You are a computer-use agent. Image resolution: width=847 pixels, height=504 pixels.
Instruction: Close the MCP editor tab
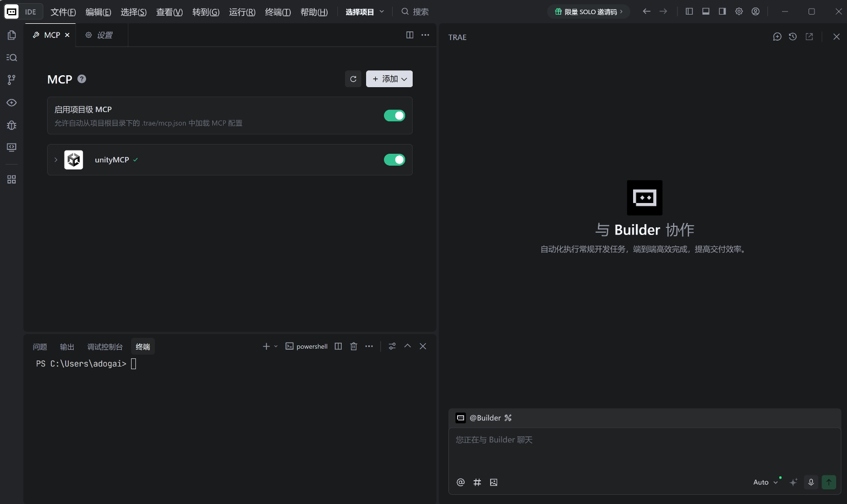pos(67,35)
